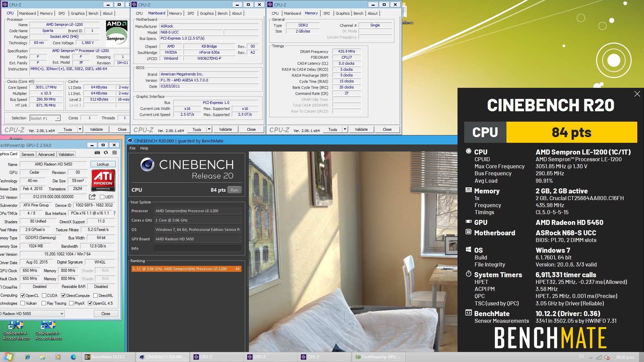Click the Close button in GPU-Z
The width and height of the screenshot is (644, 362).
point(106,314)
